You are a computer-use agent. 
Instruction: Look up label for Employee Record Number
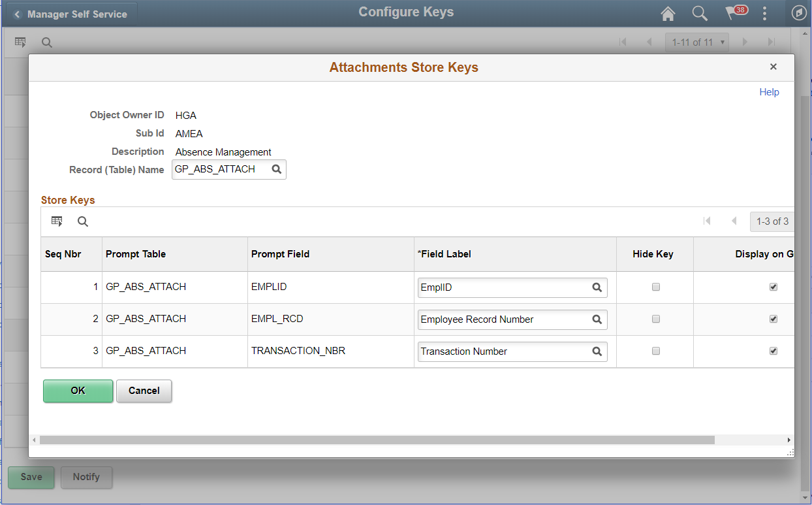pos(597,319)
